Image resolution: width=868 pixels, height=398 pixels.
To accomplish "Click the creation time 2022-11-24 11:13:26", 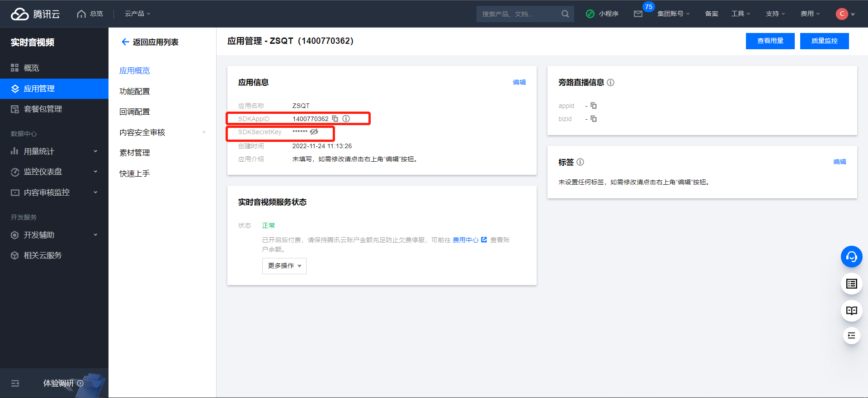I will tap(322, 146).
